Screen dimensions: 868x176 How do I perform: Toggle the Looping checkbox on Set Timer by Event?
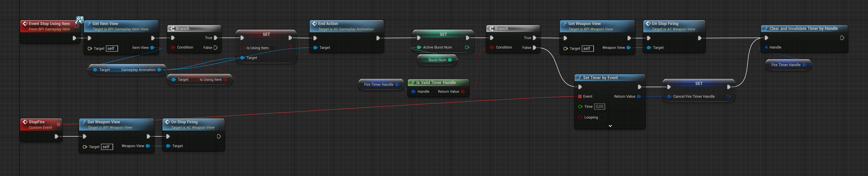coord(602,117)
